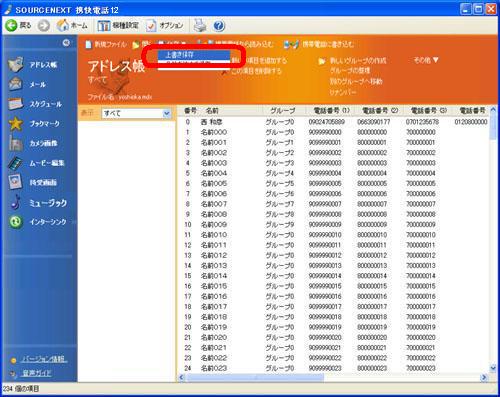
Task: Sort by the 電話番号 (3) column header
Action: tap(429, 110)
